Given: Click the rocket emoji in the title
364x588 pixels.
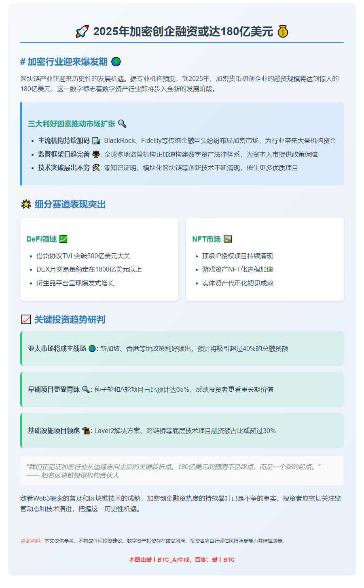Looking at the screenshot, I should tap(82, 31).
